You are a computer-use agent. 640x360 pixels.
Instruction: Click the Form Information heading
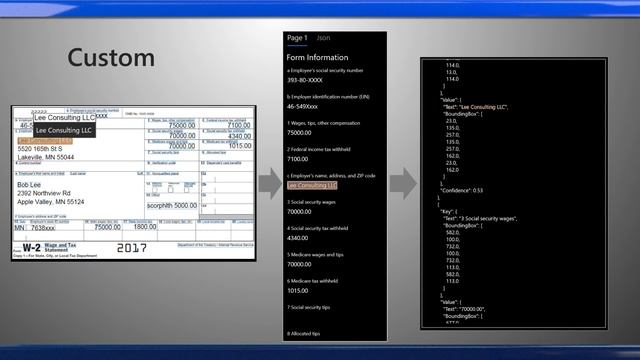(317, 58)
